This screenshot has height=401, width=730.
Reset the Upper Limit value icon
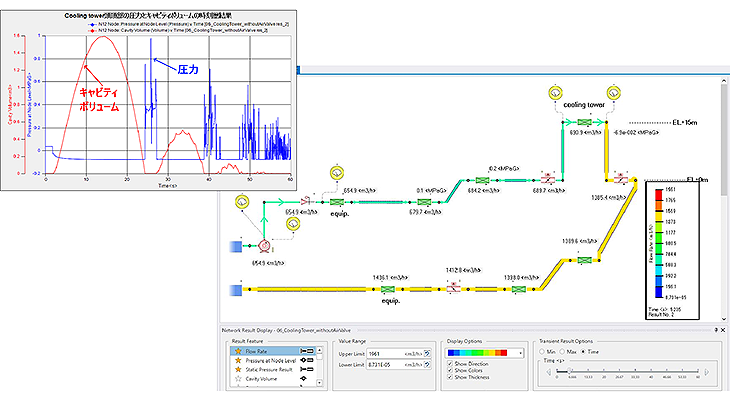(427, 354)
